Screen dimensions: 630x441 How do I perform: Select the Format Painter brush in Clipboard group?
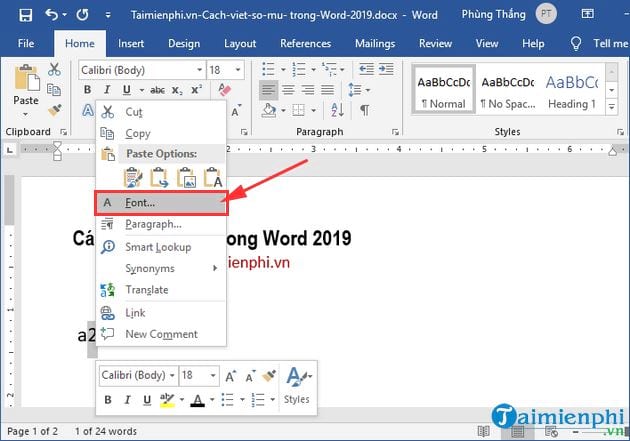click(x=54, y=110)
